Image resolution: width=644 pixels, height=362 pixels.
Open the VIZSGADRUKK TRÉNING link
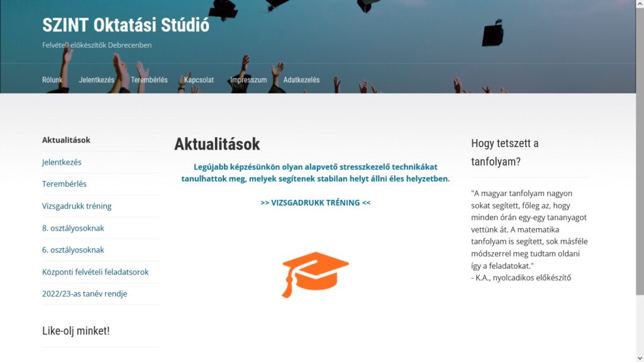[316, 203]
